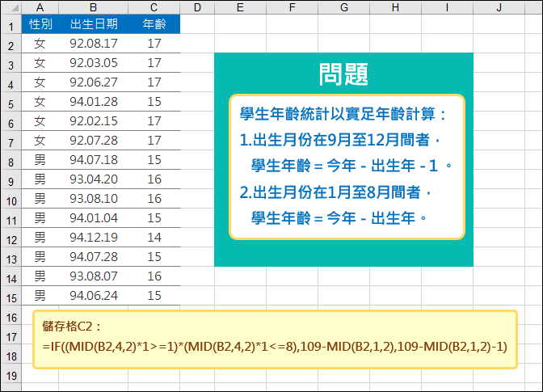The height and width of the screenshot is (392, 543).
Task: Select birth date cell 93.08.10
Action: pos(93,198)
